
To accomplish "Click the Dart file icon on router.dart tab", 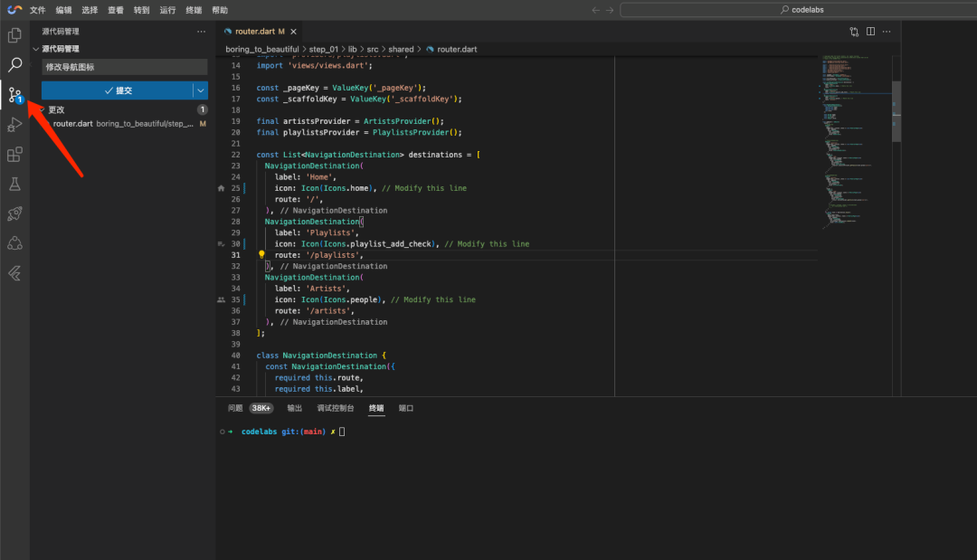I will click(x=228, y=31).
